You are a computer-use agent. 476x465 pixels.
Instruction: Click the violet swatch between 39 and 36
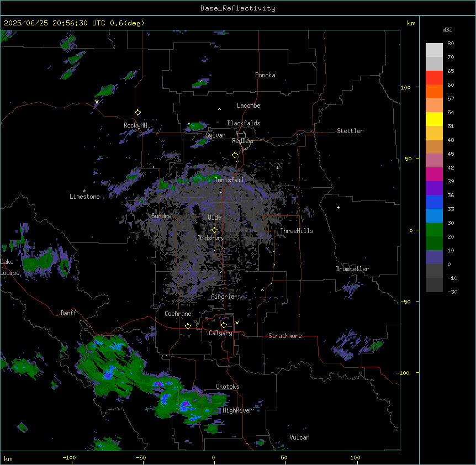434,188
